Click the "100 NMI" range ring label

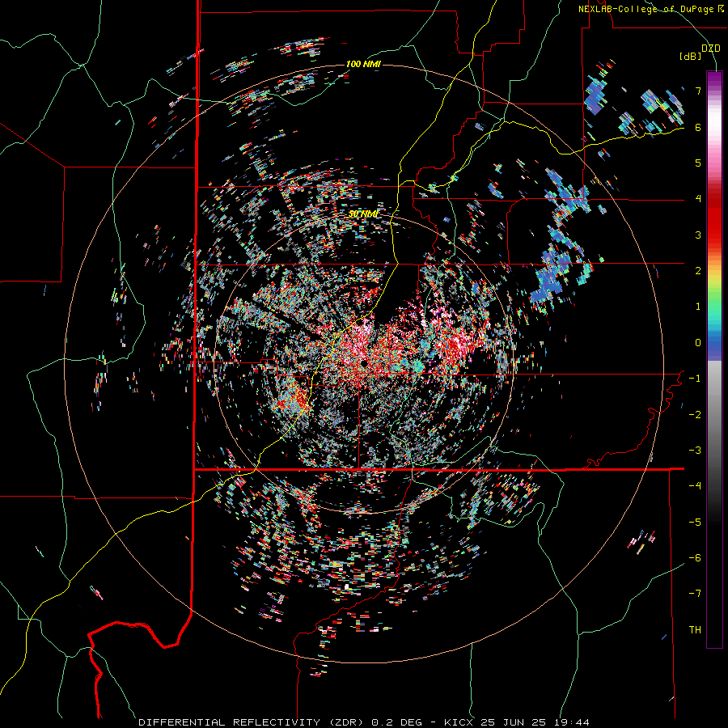(363, 64)
